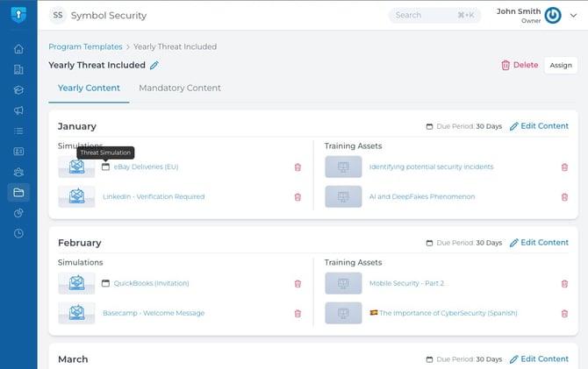The image size is (588, 369).
Task: Open the Home icon in sidebar
Action: point(18,49)
